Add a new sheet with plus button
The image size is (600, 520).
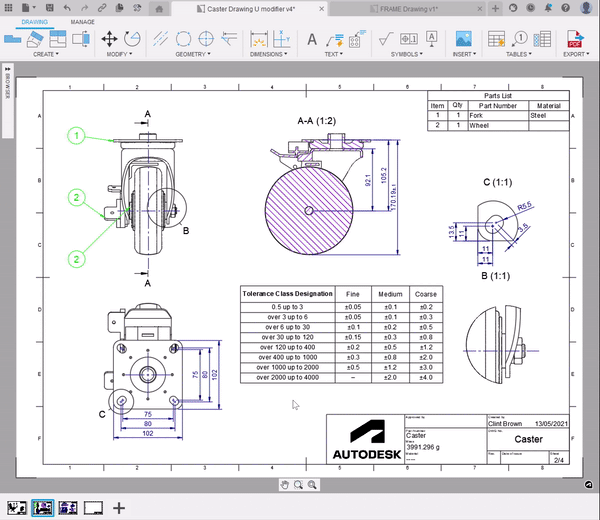coord(119,507)
